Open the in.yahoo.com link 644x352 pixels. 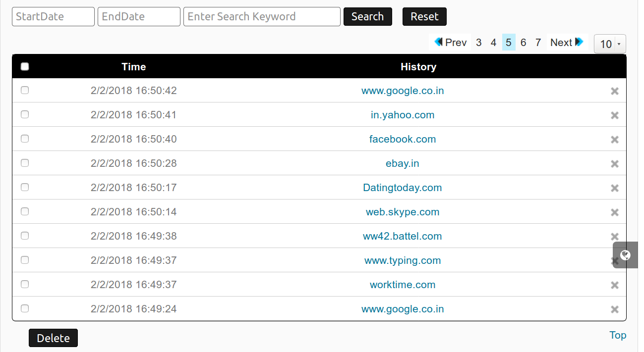tap(403, 115)
